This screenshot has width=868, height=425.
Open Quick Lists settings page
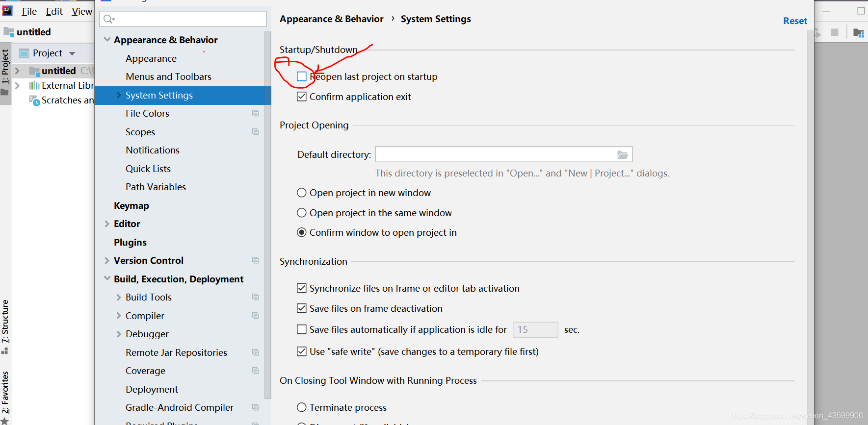point(148,169)
